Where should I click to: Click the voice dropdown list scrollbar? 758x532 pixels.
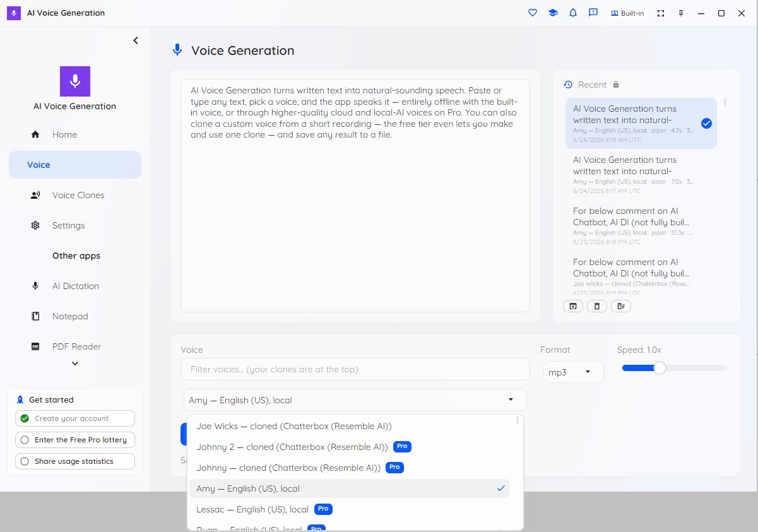tap(518, 420)
